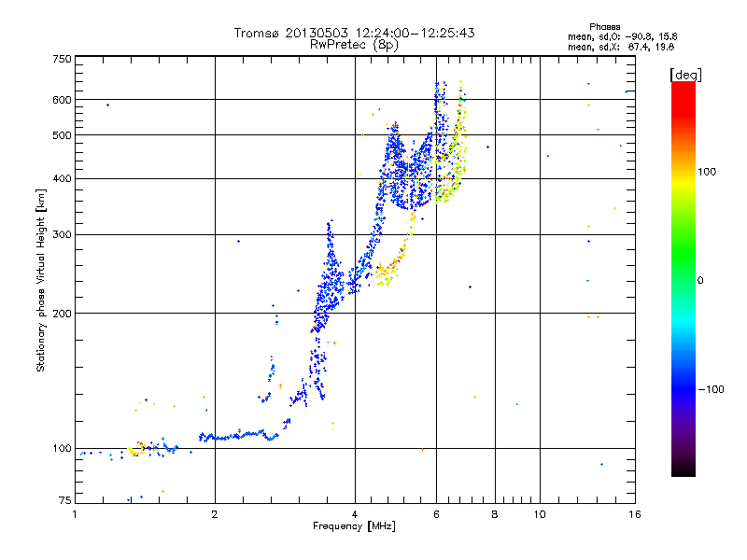The height and width of the screenshot is (560, 747).
Task: Click the x-axis tick label "6"
Action: [x=436, y=514]
